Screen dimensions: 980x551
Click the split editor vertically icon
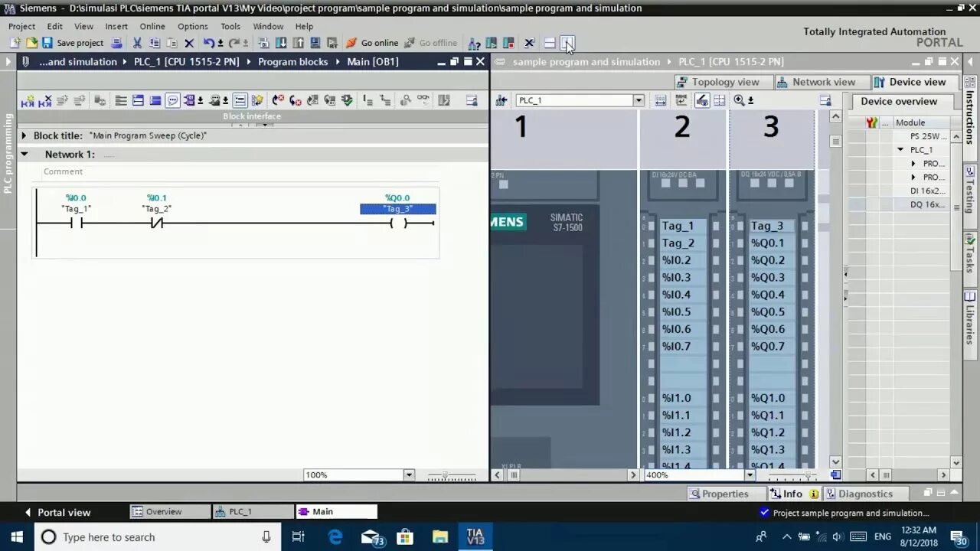click(x=567, y=44)
